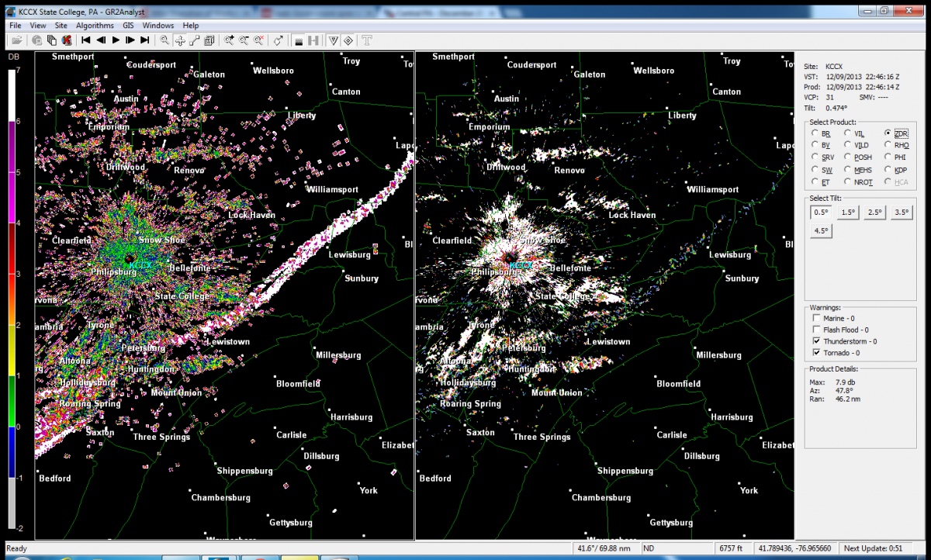
Task: Click the copy image toolbar icon
Action: 52,40
